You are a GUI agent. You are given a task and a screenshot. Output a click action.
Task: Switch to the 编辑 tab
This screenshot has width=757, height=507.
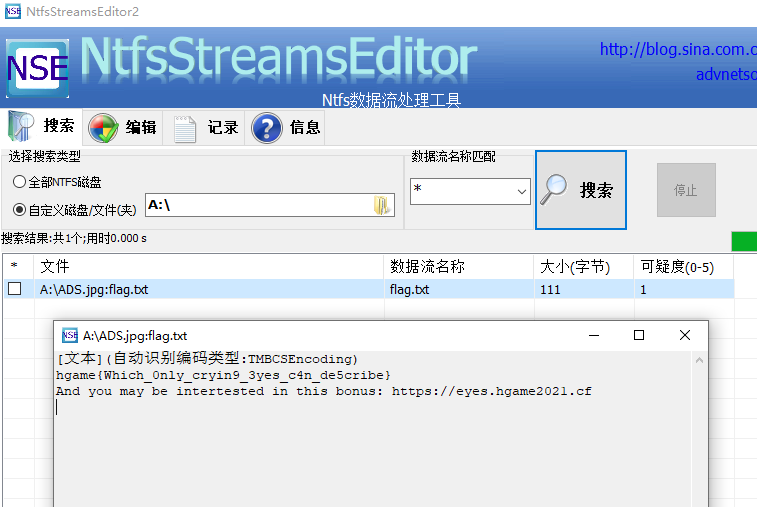(123, 127)
